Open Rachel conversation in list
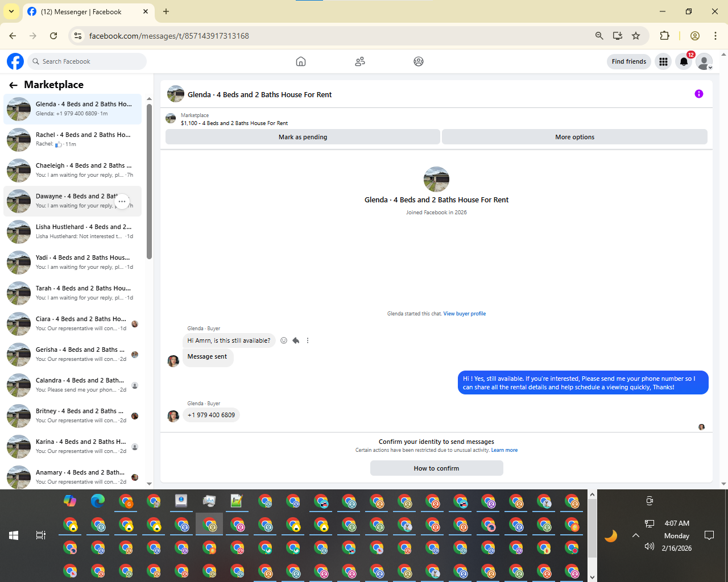This screenshot has height=582, width=728. click(73, 140)
